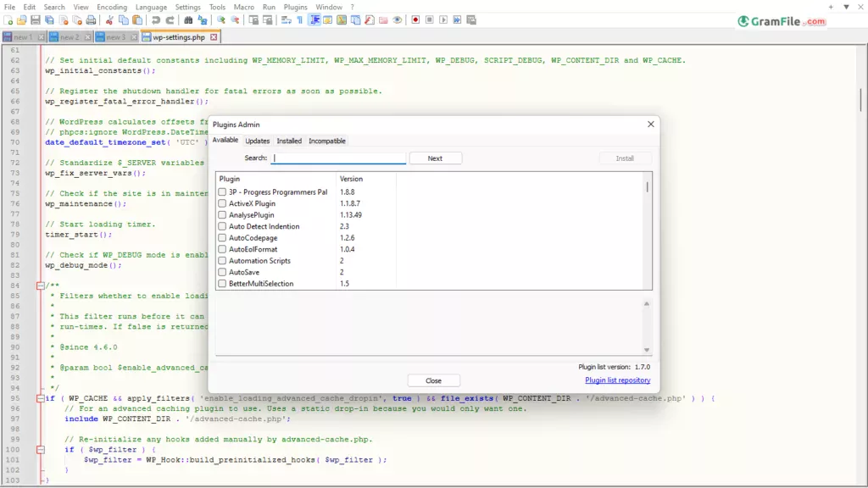Click the Close button in Plugins Admin
868x488 pixels.
(433, 380)
